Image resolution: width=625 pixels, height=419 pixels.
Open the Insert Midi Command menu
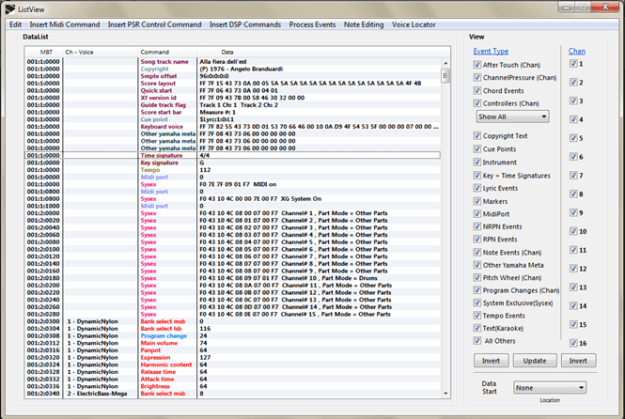pos(65,23)
